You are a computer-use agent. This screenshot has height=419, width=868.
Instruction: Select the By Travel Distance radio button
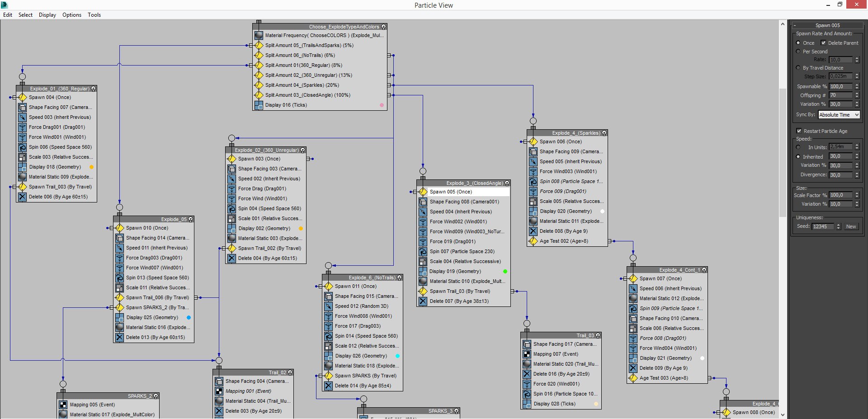pyautogui.click(x=798, y=68)
